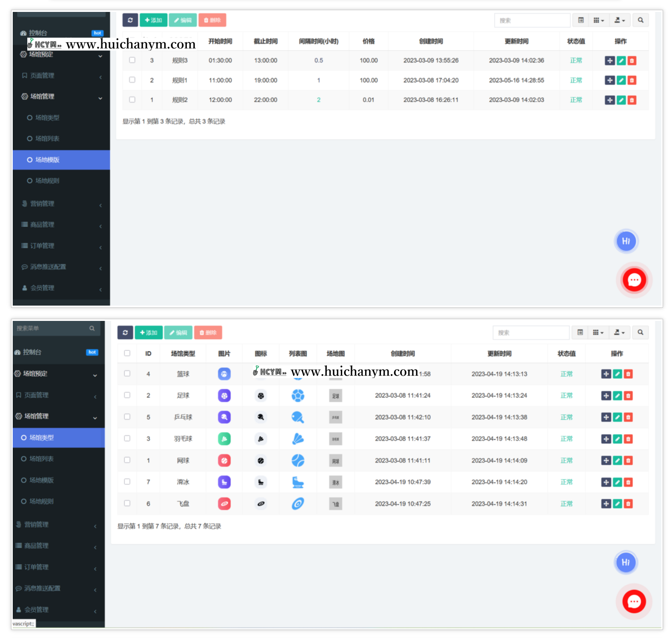Click the red delete icon in 飞盘 row
Image resolution: width=672 pixels, height=638 pixels.
(628, 504)
